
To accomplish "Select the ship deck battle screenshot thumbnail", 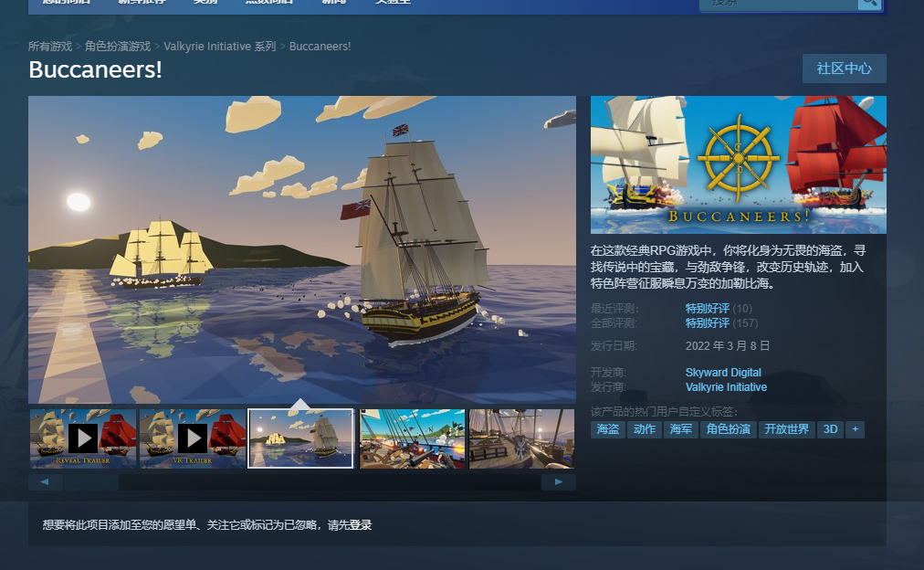I will tap(412, 438).
